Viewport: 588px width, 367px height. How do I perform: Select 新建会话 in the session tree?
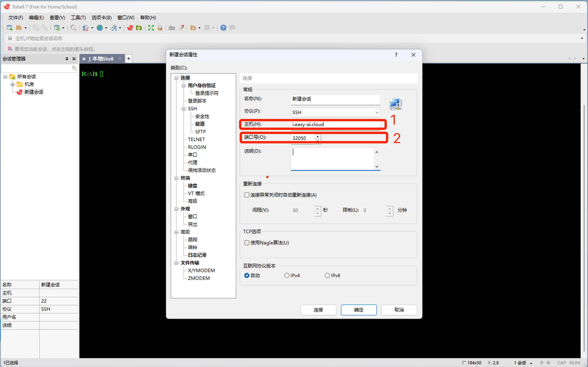click(34, 92)
